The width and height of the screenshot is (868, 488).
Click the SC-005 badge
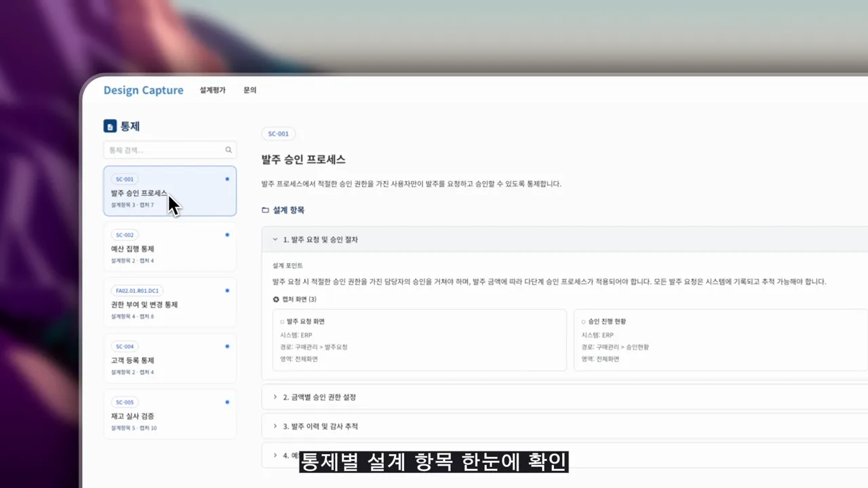(x=125, y=402)
